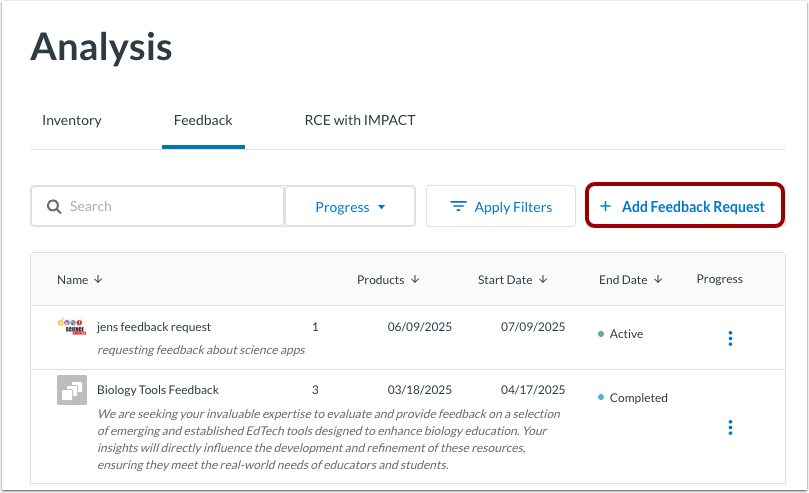
Task: Click the Biology Tools Feedback placeholder icon
Action: point(72,390)
